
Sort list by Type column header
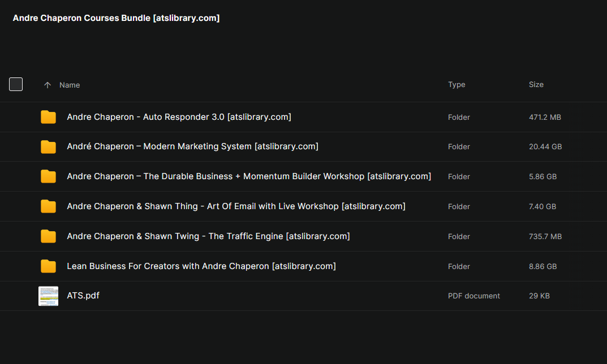point(457,84)
